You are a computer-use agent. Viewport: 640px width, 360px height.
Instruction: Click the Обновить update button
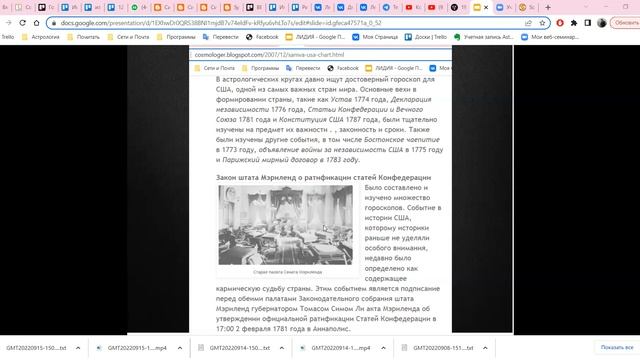pos(626,23)
